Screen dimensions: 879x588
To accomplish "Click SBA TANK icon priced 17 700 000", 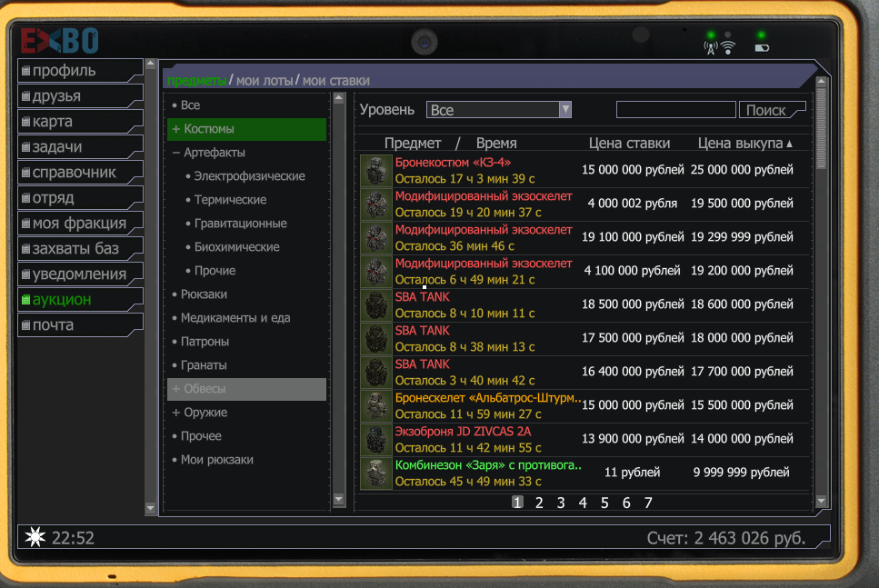I will pos(375,373).
